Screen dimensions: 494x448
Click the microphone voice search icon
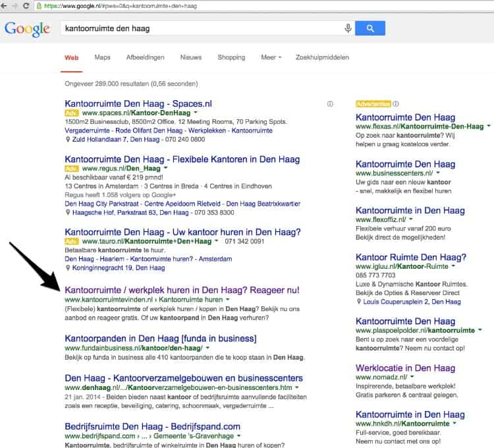point(348,28)
